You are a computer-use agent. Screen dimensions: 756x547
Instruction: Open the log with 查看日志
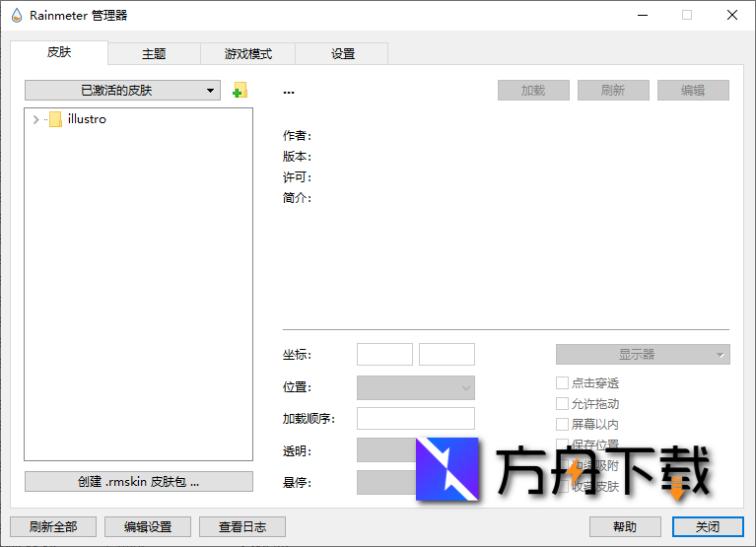(242, 526)
